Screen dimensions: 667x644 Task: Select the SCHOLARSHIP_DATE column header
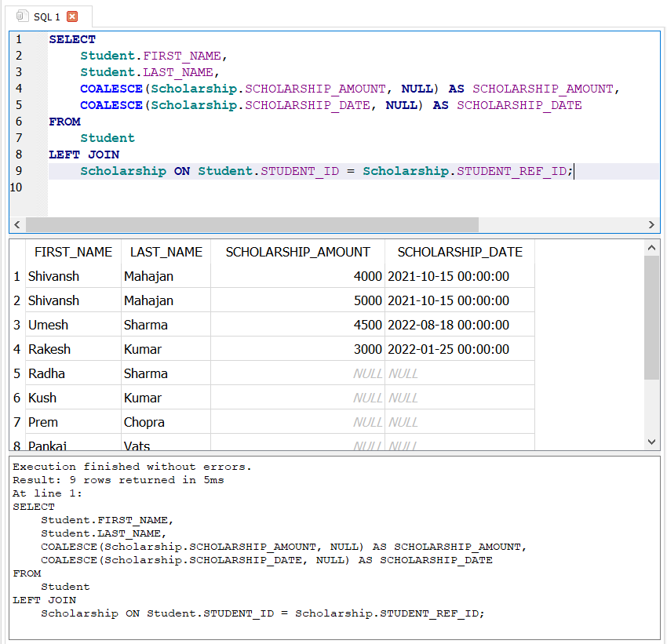tap(460, 252)
